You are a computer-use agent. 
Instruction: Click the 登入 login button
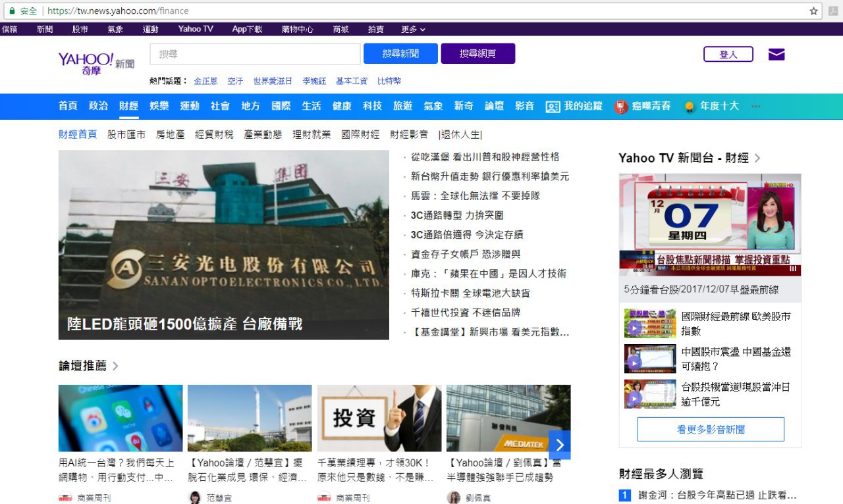[x=728, y=54]
